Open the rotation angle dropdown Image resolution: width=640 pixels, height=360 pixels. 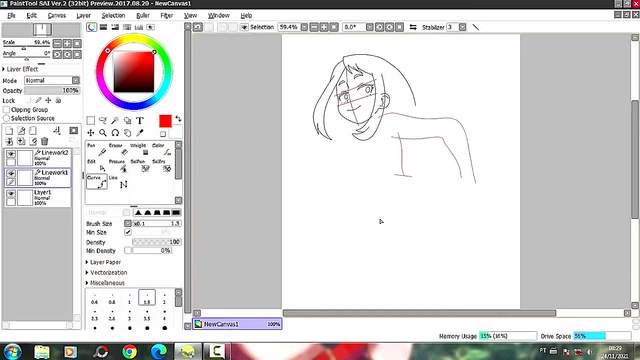point(369,27)
